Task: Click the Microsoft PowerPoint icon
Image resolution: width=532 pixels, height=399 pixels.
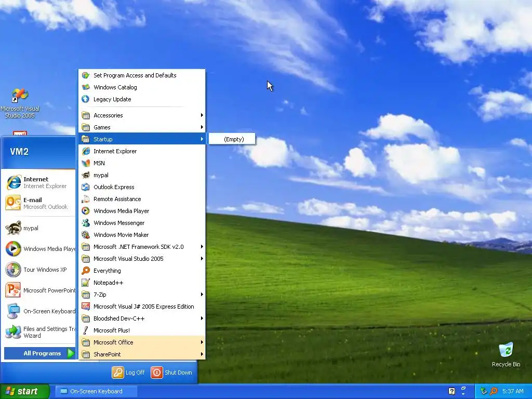Action: point(13,290)
